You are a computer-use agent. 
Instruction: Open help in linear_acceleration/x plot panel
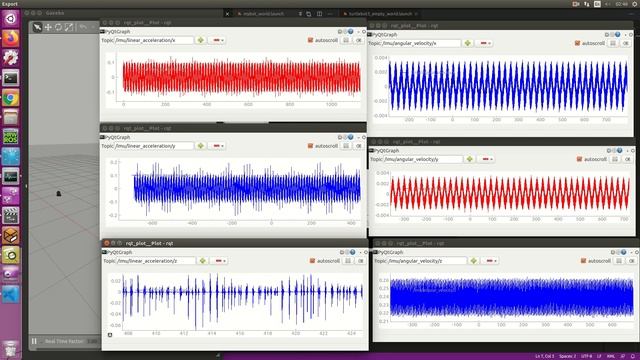(x=350, y=31)
